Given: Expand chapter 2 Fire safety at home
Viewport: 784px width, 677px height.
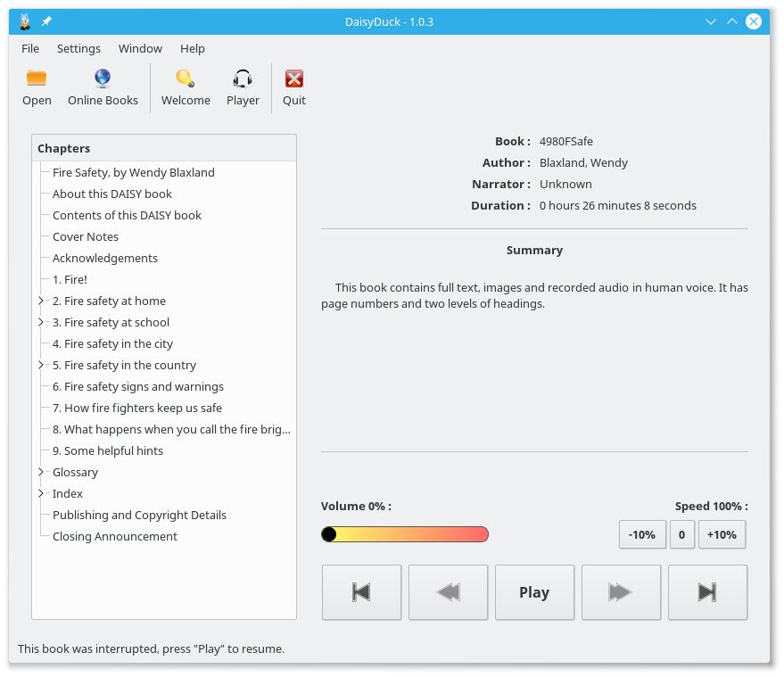Looking at the screenshot, I should [x=40, y=301].
